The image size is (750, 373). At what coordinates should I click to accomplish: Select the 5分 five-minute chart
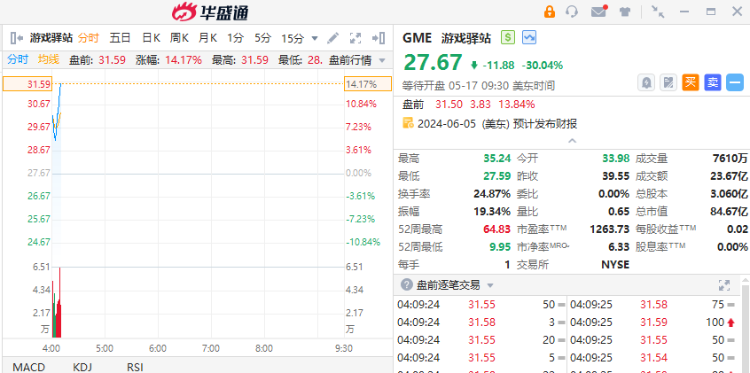263,38
